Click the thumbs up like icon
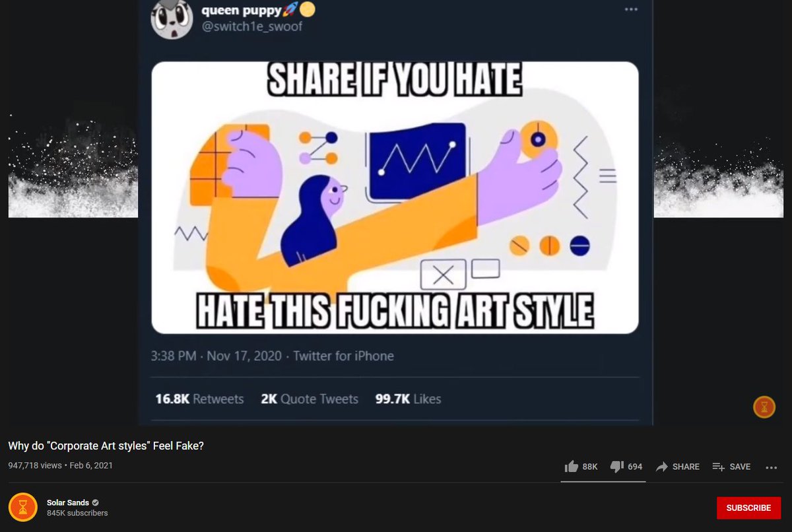The width and height of the screenshot is (792, 532). [571, 467]
